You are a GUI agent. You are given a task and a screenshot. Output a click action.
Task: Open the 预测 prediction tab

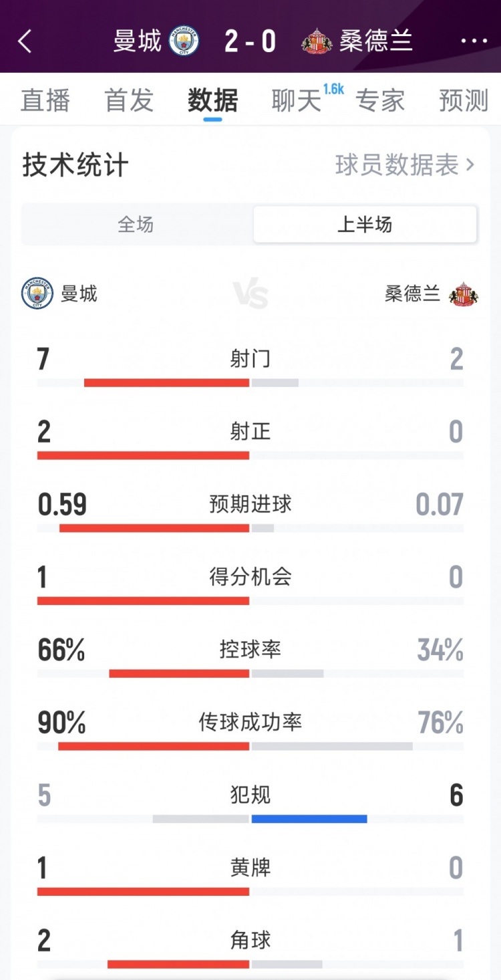[464, 100]
